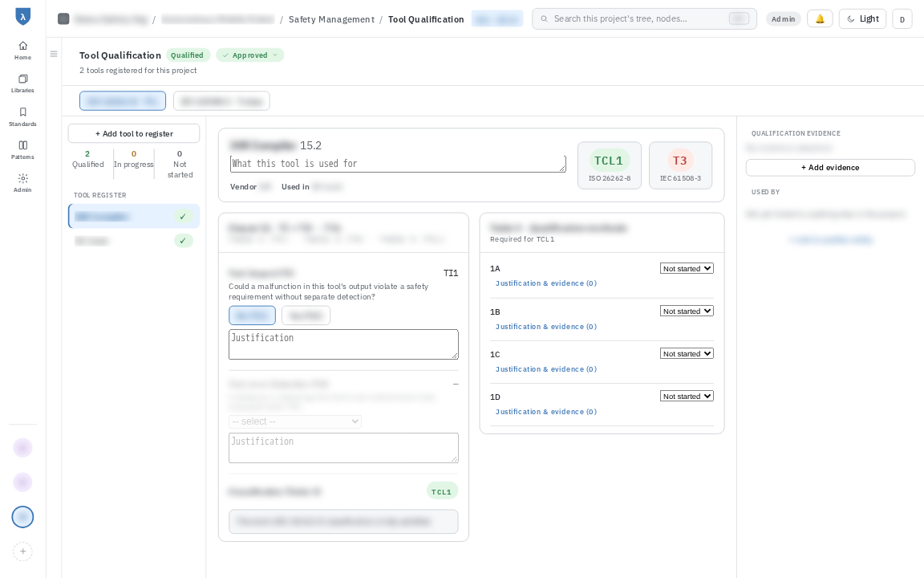Click the Justification box below the select dropdown
Viewport: 924px width, 578px height.
tap(343, 448)
